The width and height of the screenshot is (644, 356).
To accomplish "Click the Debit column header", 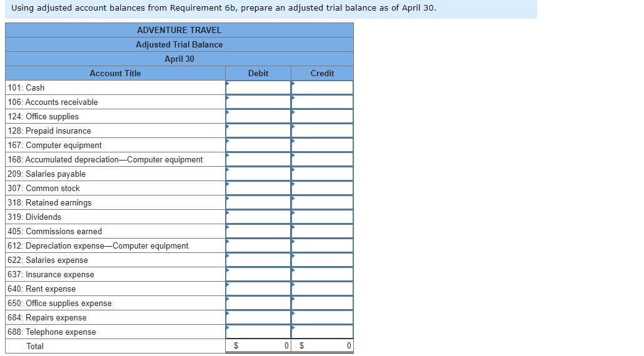I will pyautogui.click(x=258, y=73).
